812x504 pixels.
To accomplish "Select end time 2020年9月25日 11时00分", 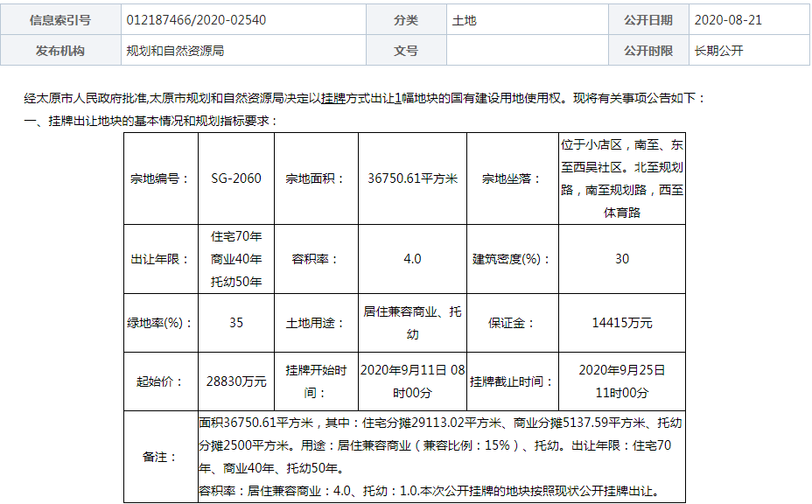I will tap(622, 381).
